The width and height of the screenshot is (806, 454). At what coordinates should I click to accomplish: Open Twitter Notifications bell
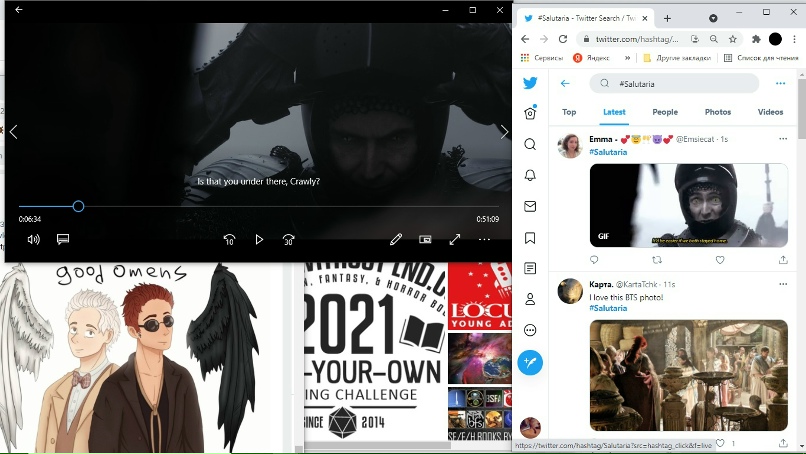coord(530,176)
